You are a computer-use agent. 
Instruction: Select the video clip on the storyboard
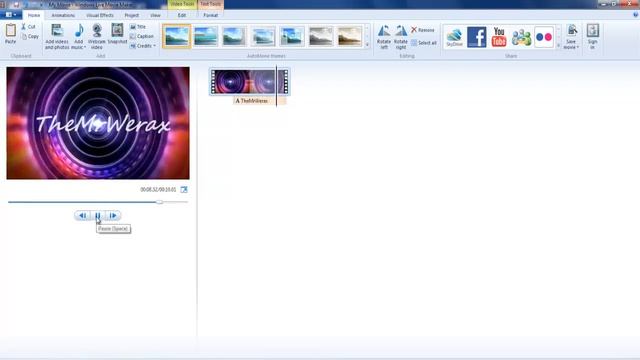point(249,82)
